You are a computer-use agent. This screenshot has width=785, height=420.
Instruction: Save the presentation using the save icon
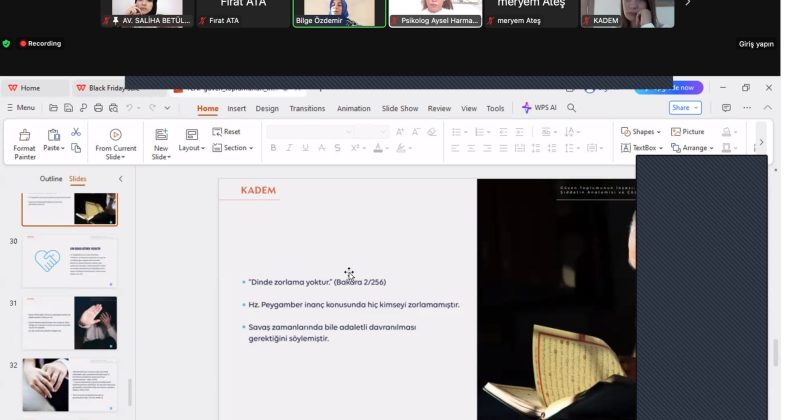68,108
